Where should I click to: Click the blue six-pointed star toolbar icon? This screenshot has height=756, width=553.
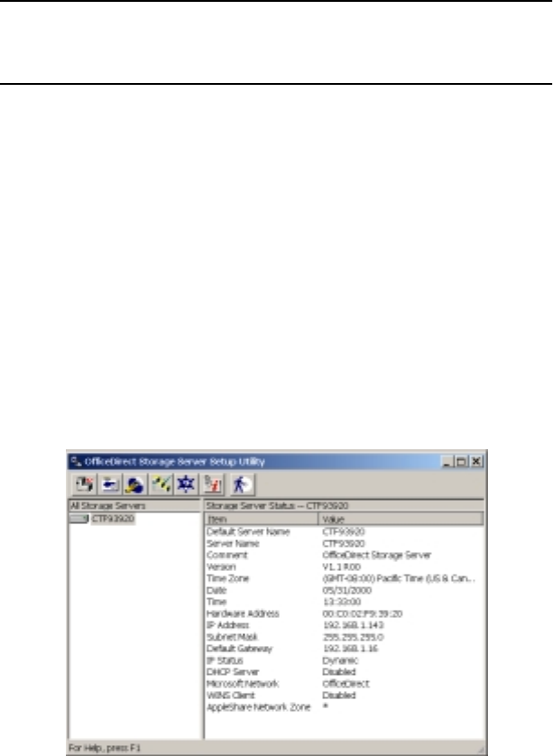point(186,484)
